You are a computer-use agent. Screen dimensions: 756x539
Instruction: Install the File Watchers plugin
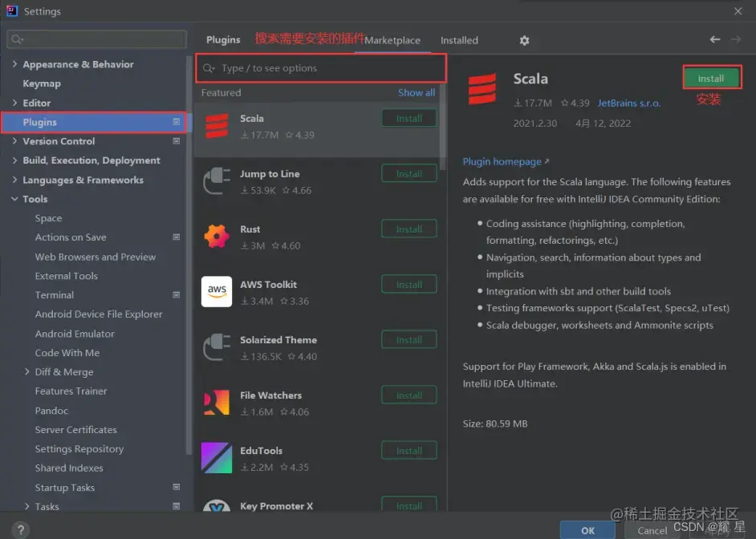click(x=408, y=395)
